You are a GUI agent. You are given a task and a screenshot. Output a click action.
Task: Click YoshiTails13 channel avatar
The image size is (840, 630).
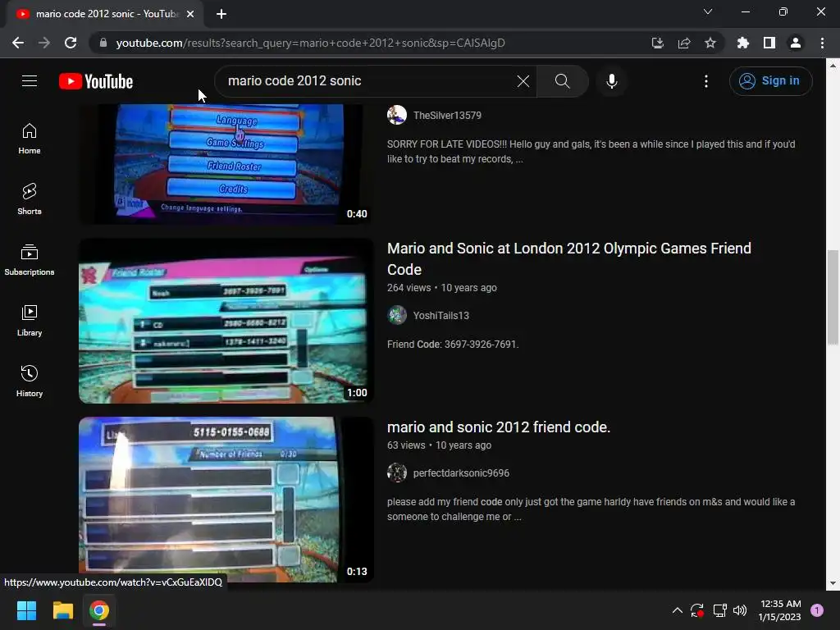(397, 315)
